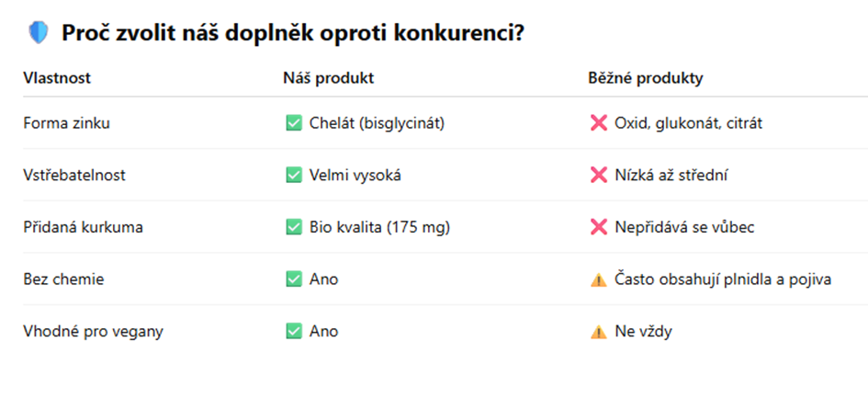The height and width of the screenshot is (399, 868).
Task: Click the Běžné produkty column header
Action: (646, 78)
